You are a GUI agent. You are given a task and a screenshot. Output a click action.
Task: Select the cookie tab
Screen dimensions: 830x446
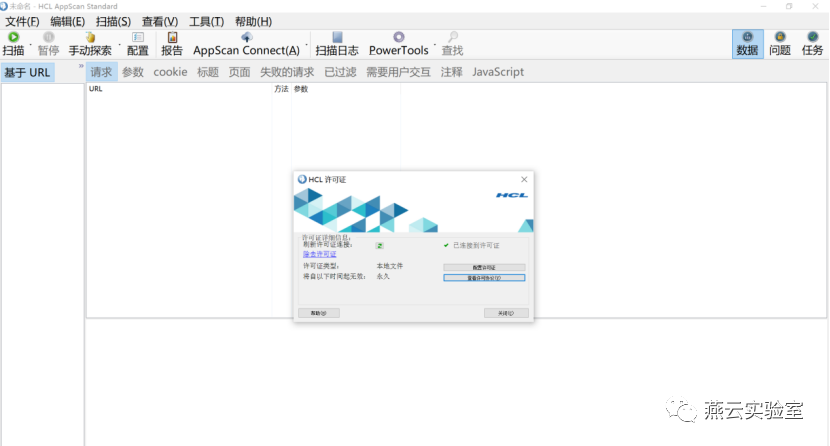click(x=170, y=72)
